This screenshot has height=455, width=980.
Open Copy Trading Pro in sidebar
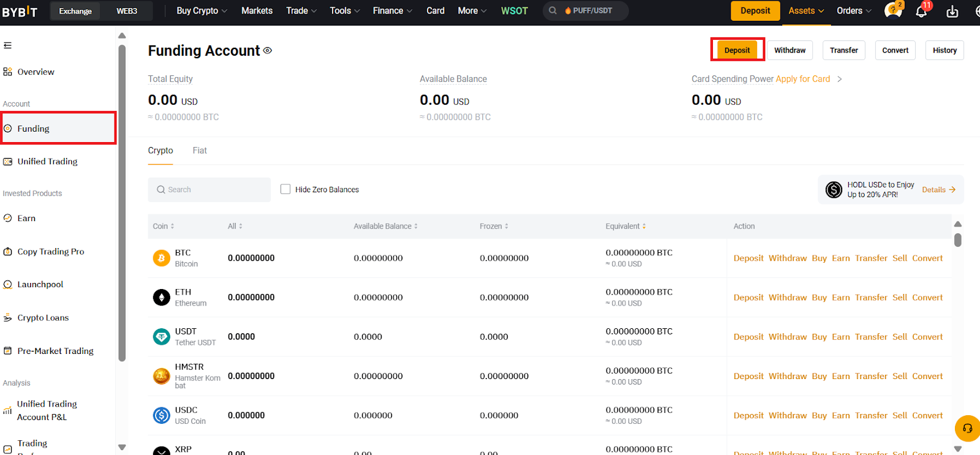(43, 251)
